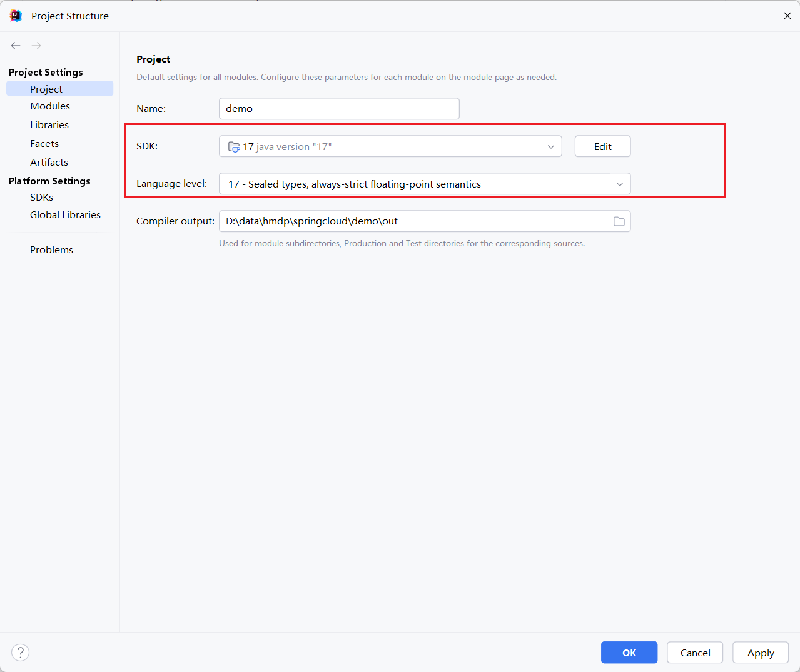This screenshot has height=672, width=800.
Task: Open SDKs under Platform Settings
Action: 41,198
